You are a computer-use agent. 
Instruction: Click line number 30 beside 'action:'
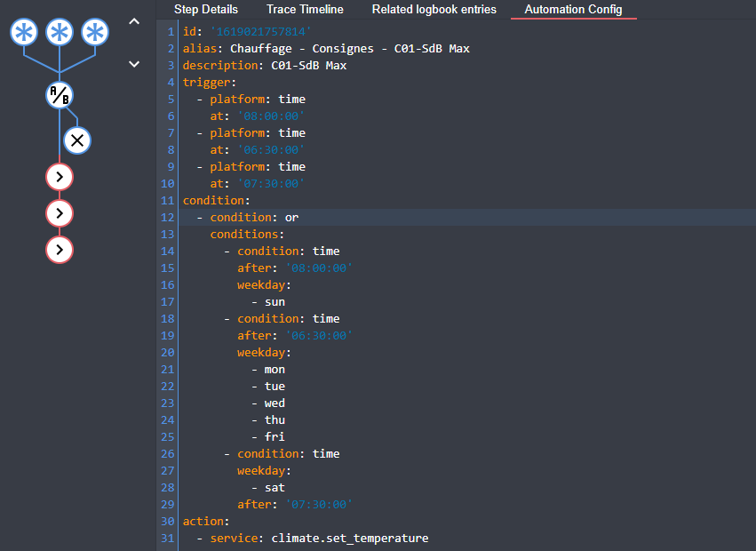(x=168, y=522)
